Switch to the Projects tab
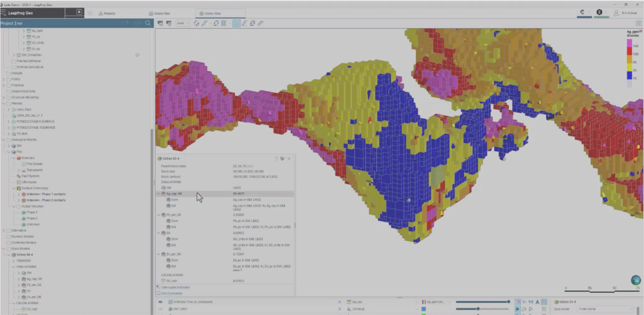The height and width of the screenshot is (315, 644). pos(107,14)
